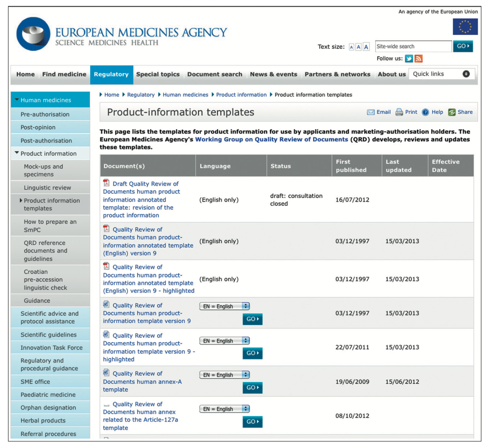Viewport: 489px width, 448px height.
Task: Open Post-authorisation in the sidebar
Action: (x=50, y=141)
